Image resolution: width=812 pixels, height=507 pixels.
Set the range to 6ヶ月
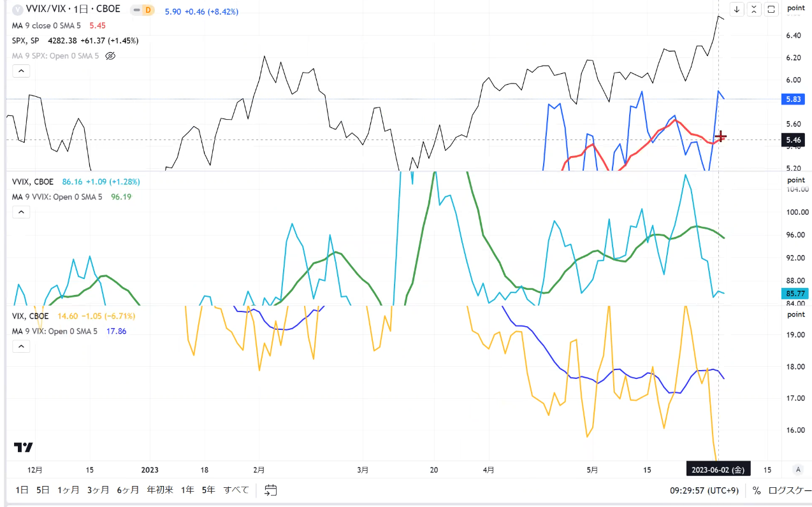[128, 490]
